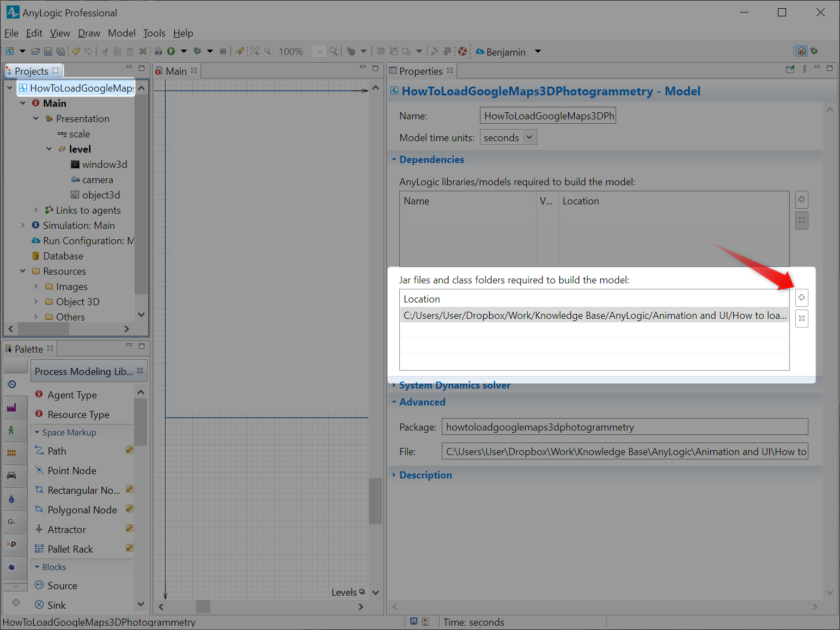Remove the selected Jar file location
The image size is (840, 630).
[x=801, y=319]
